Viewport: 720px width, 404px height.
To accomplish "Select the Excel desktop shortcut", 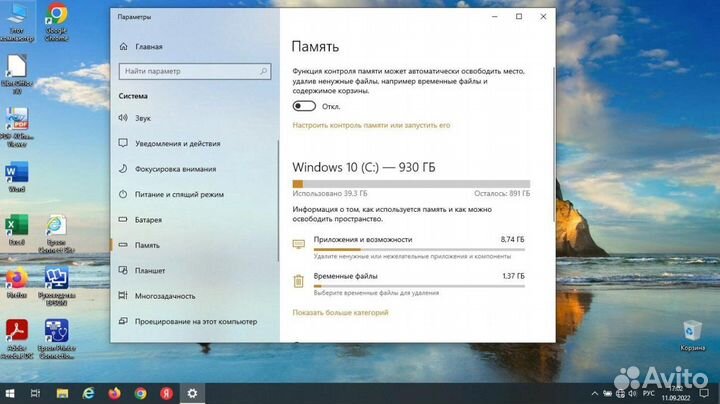I will [17, 230].
